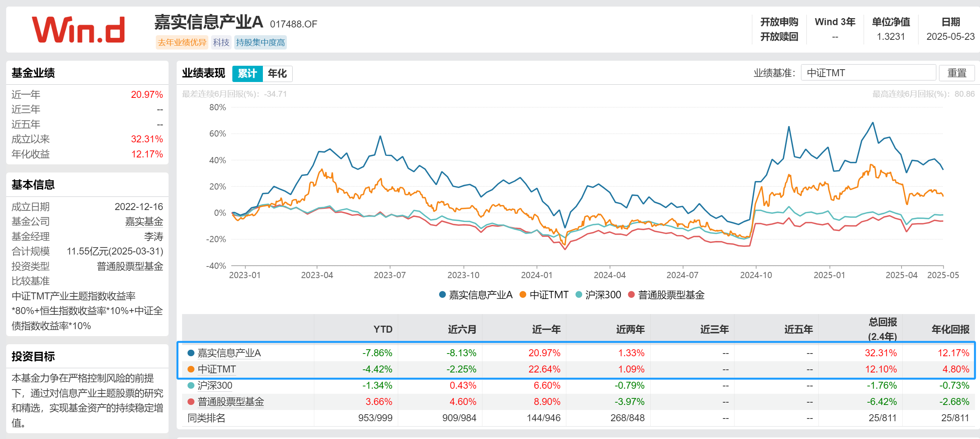Click the date 2025-05-23
This screenshot has width=980, height=439.
(x=951, y=36)
